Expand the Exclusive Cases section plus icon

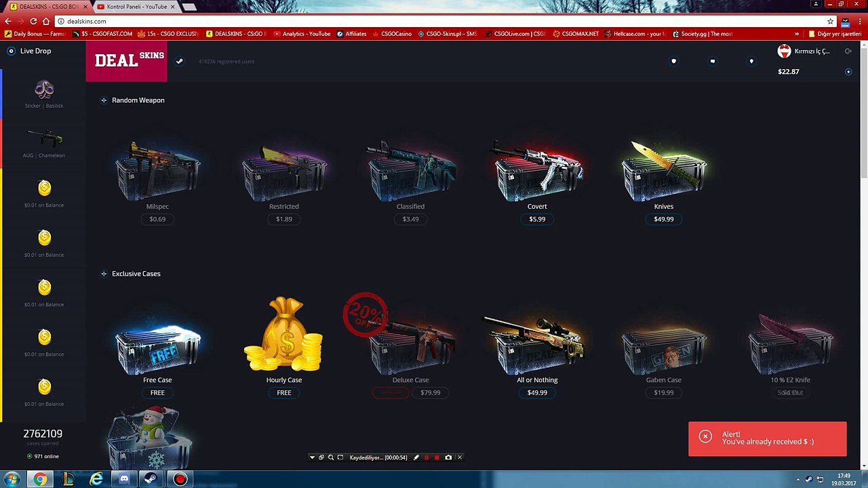click(x=104, y=274)
